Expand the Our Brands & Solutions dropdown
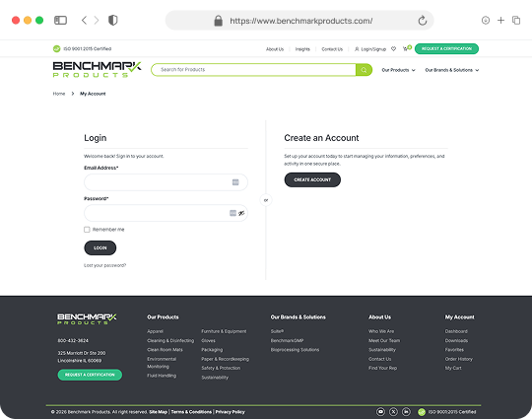 tap(451, 70)
